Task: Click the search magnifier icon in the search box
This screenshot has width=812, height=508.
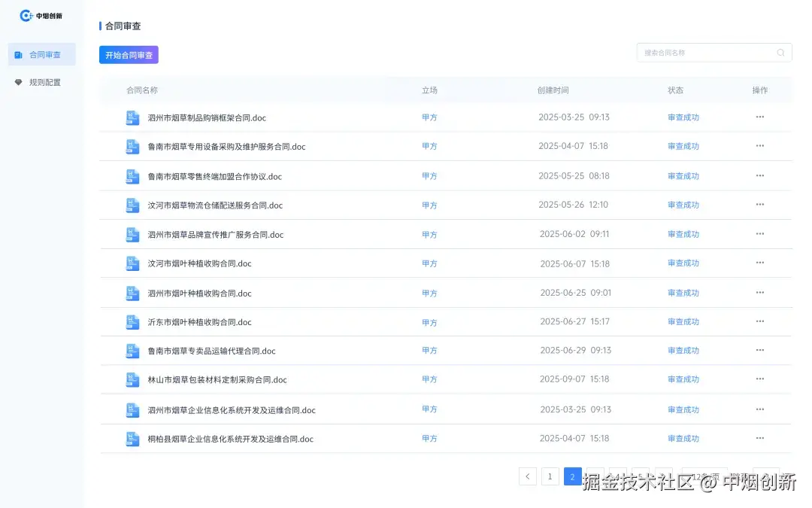Action: tap(780, 52)
